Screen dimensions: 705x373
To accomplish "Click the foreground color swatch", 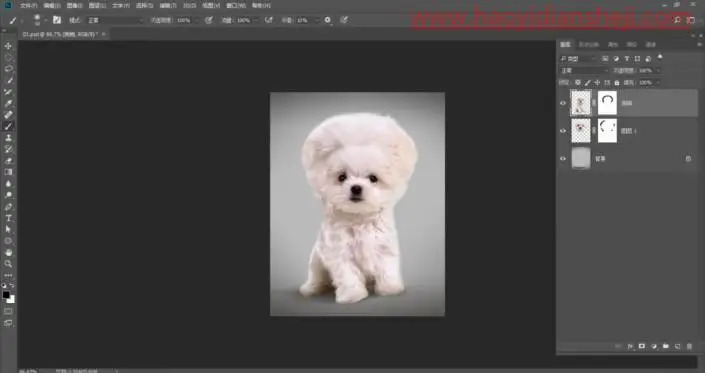I will point(6,295).
